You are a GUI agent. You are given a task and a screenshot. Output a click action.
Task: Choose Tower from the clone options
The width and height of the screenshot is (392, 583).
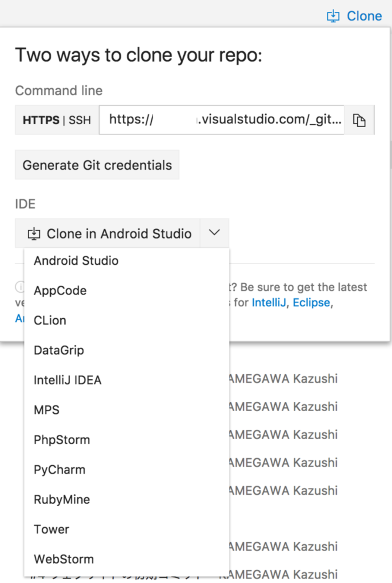click(52, 530)
